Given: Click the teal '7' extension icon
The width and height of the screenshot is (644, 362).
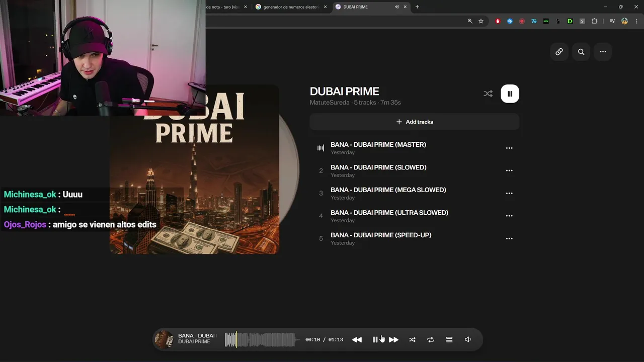Looking at the screenshot, I should point(534,21).
